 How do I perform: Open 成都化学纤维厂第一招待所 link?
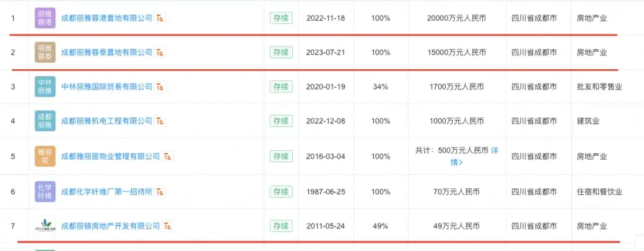tap(107, 192)
